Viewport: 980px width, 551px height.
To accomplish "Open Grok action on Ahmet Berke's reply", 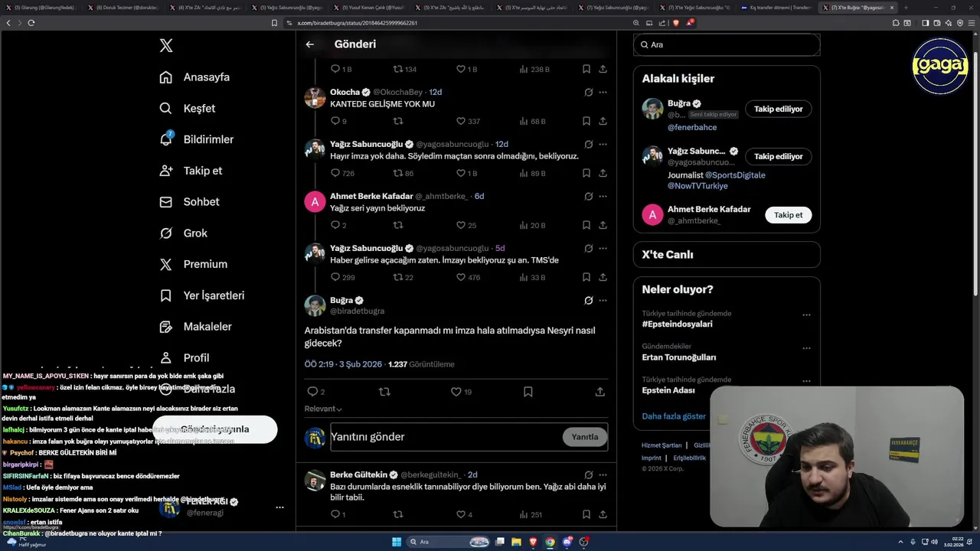I will click(x=589, y=196).
